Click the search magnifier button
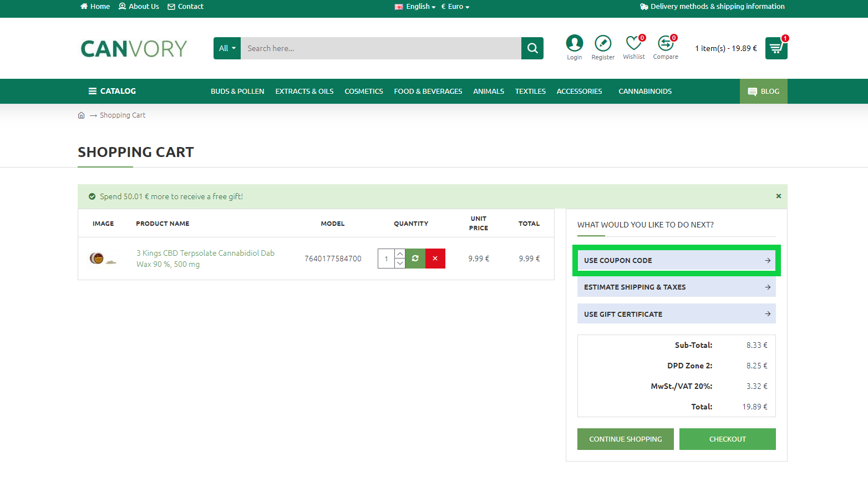868x481 pixels. pos(532,48)
